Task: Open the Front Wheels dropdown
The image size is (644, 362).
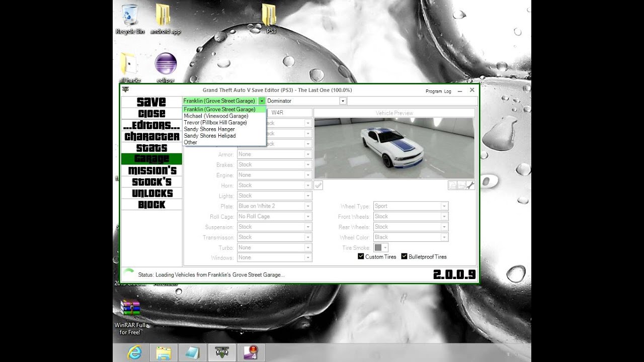Action: (x=411, y=217)
